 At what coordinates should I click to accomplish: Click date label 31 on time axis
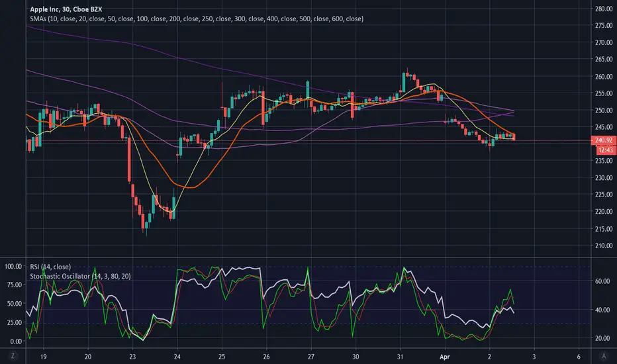(400, 357)
